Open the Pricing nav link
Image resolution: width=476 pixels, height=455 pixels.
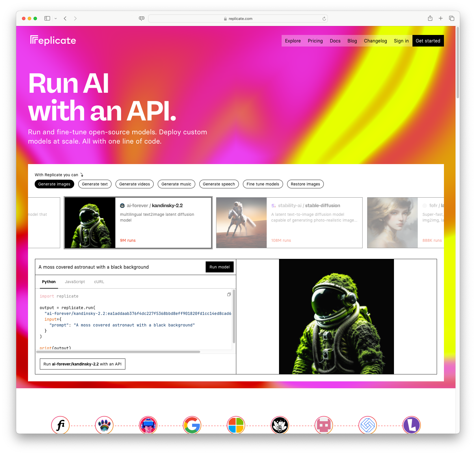pos(315,41)
